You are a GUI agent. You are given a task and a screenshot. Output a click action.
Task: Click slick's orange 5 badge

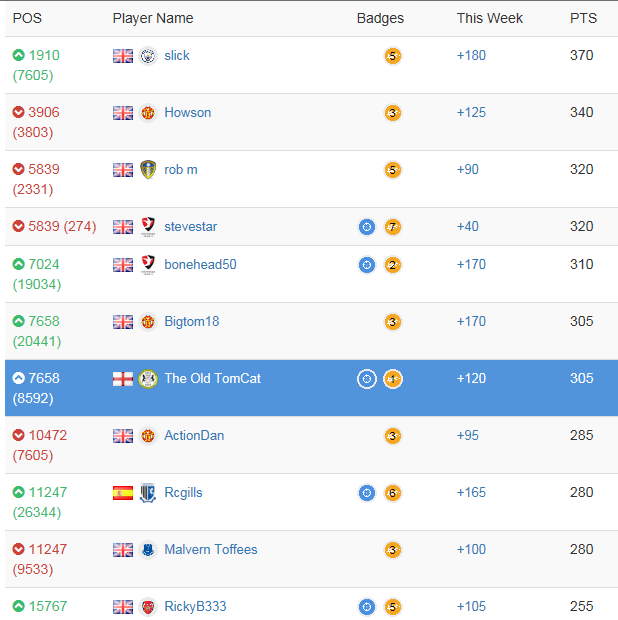click(393, 56)
